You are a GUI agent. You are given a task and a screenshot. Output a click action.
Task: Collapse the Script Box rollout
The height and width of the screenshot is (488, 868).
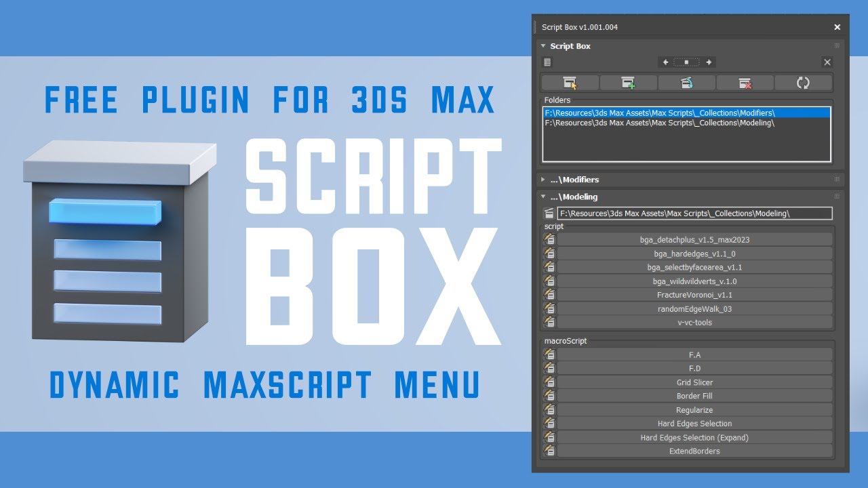pyautogui.click(x=544, y=46)
